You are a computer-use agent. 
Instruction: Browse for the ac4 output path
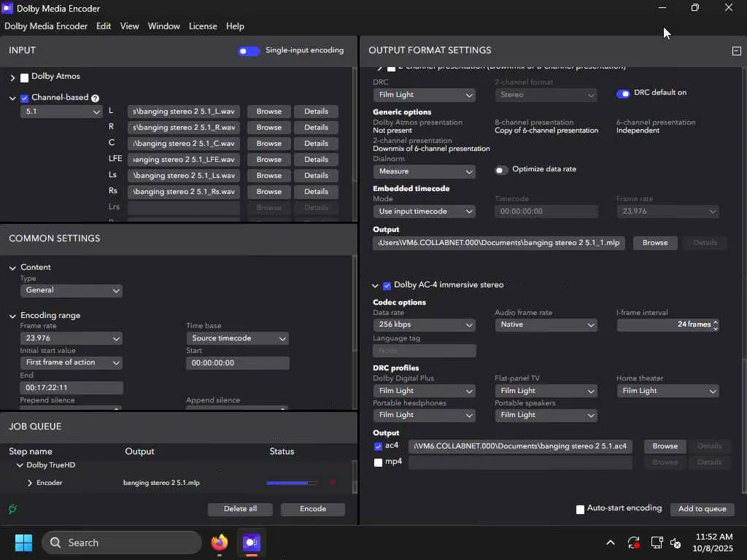(x=665, y=446)
